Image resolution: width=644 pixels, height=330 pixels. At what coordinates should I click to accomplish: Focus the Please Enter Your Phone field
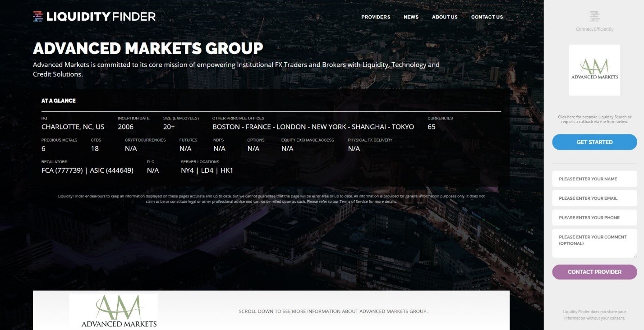click(594, 218)
